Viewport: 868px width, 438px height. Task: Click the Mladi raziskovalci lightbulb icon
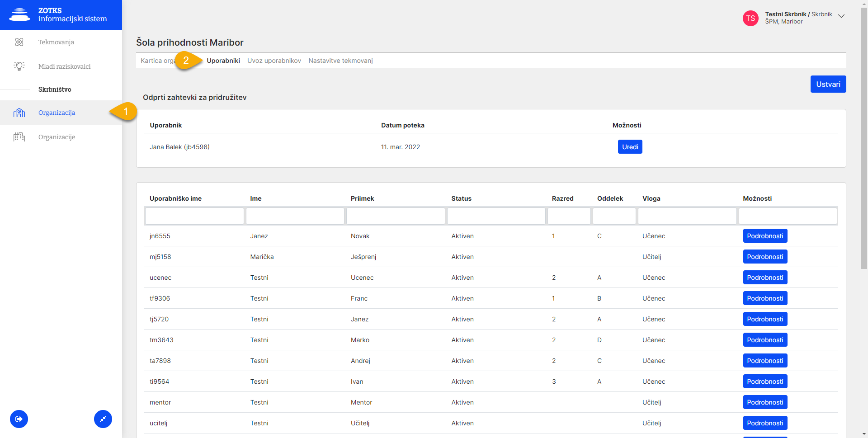[19, 66]
